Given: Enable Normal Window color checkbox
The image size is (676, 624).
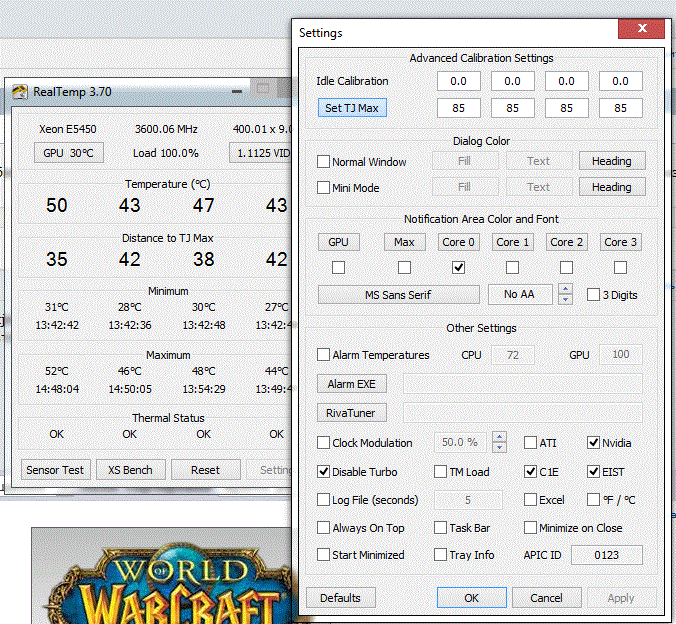Looking at the screenshot, I should [323, 162].
